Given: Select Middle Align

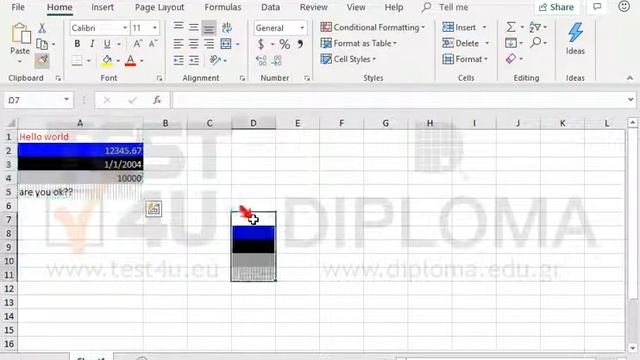Looking at the screenshot, I should pos(193,27).
